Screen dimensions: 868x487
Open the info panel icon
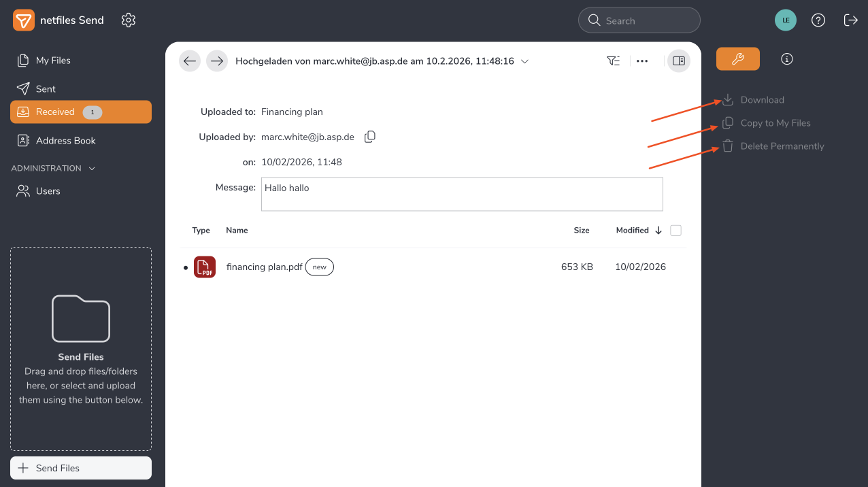[x=787, y=59]
